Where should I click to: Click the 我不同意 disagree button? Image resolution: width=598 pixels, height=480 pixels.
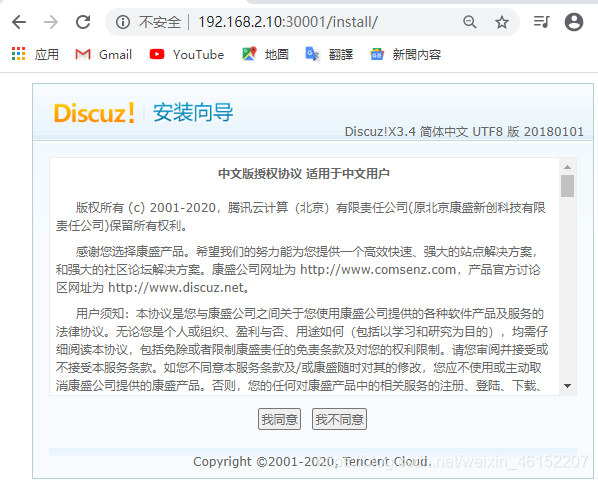click(x=339, y=419)
